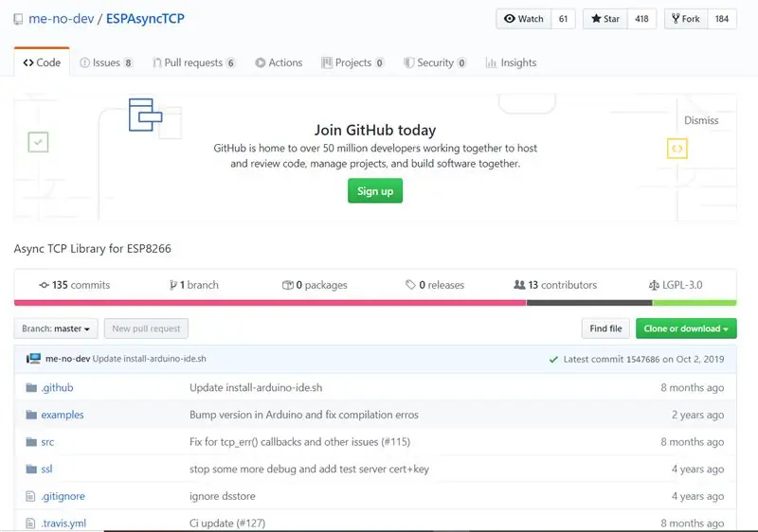Image resolution: width=758 pixels, height=532 pixels.
Task: Click the Security shield icon
Action: pyautogui.click(x=409, y=62)
